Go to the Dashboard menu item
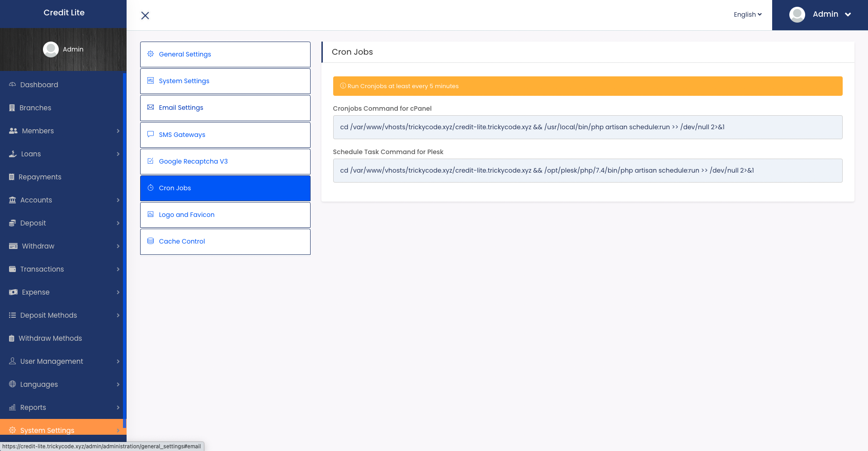The height and width of the screenshot is (451, 868). coord(61,85)
